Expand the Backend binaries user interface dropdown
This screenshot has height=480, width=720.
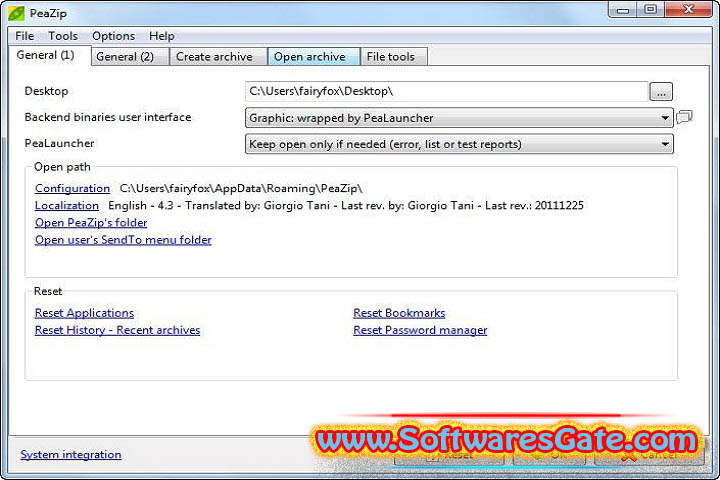point(459,118)
